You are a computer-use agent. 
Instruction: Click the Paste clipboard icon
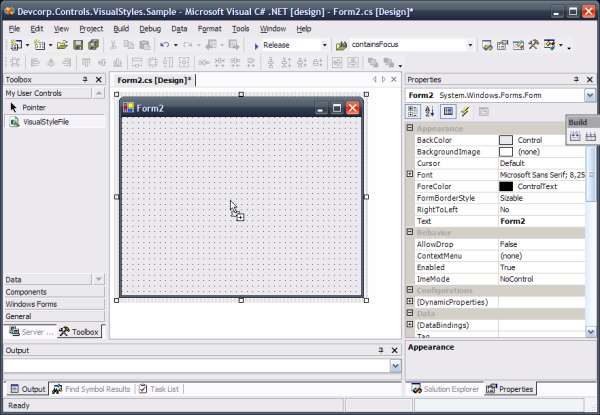[x=144, y=45]
